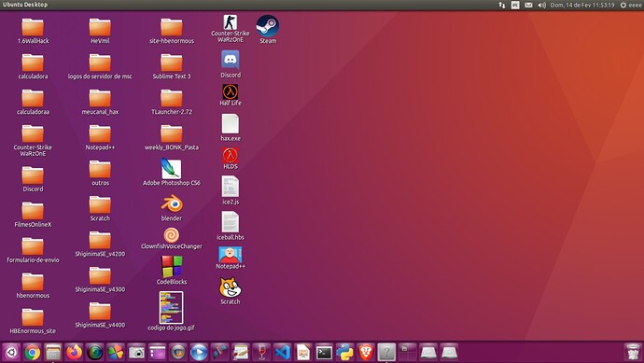
Task: Select the codigo do jogo.gif thumbnail
Action: 172,308
